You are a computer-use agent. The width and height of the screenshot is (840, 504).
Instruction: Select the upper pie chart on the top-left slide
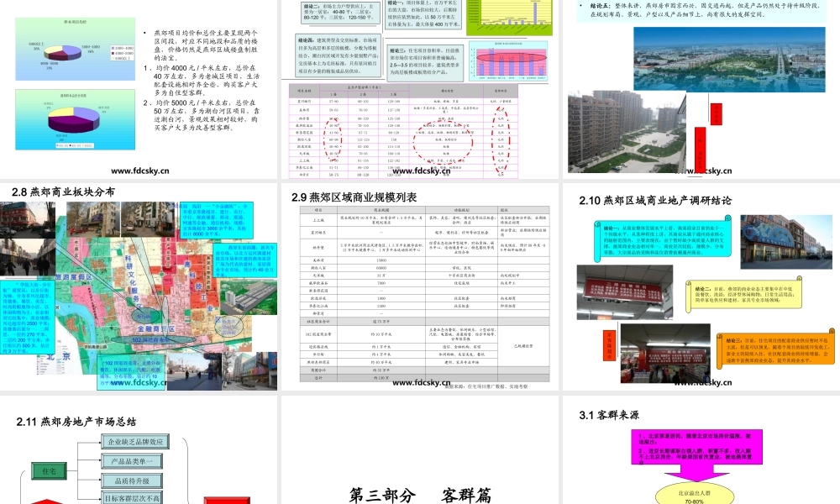click(75, 50)
